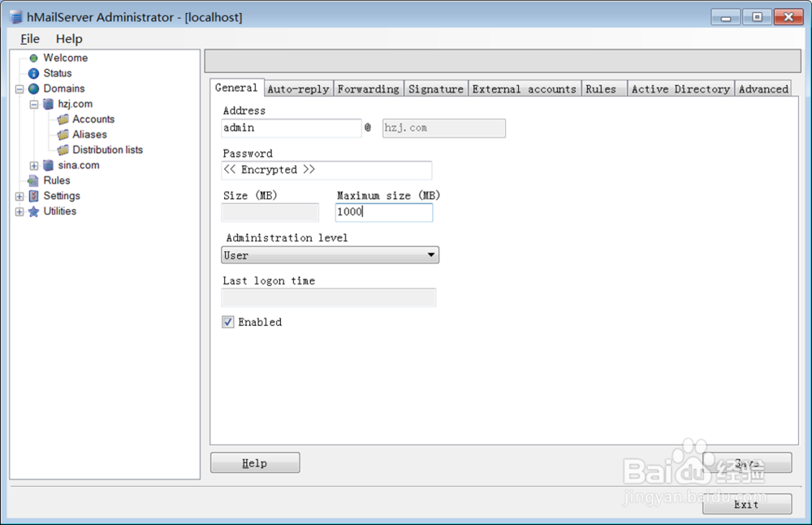Select the sina.com tree label
Viewport: 812px width, 525px height.
point(79,165)
